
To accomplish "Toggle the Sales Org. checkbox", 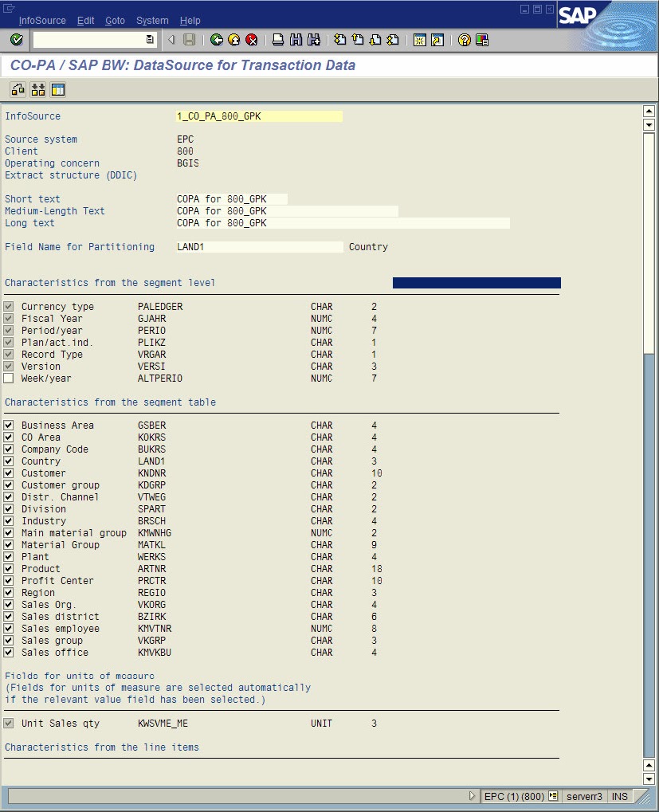I will 8,604.
